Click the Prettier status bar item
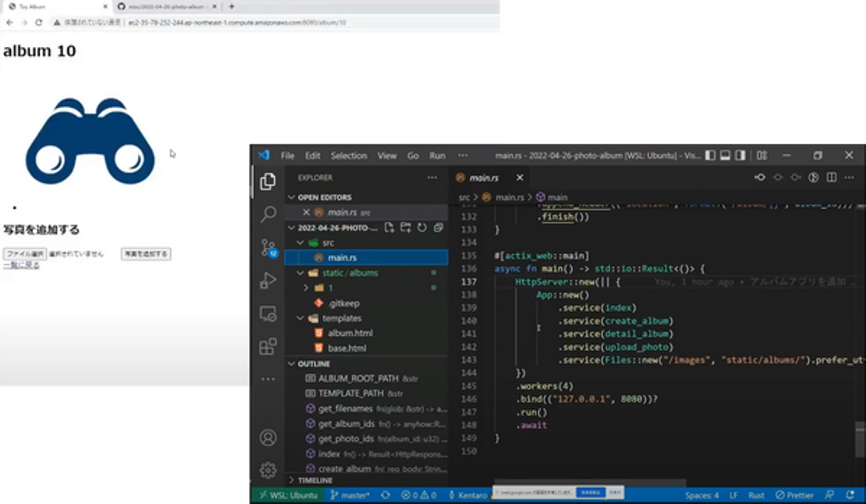Image resolution: width=866 pixels, height=504 pixels. 795,495
